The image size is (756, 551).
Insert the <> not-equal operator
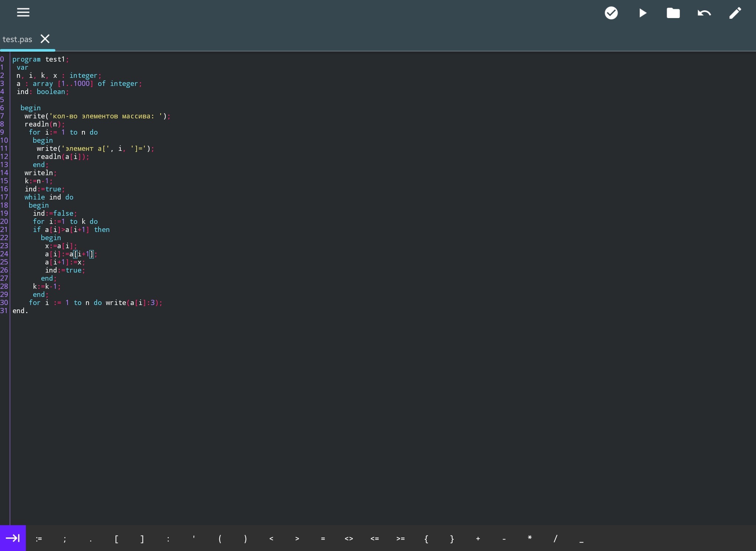coord(349,539)
